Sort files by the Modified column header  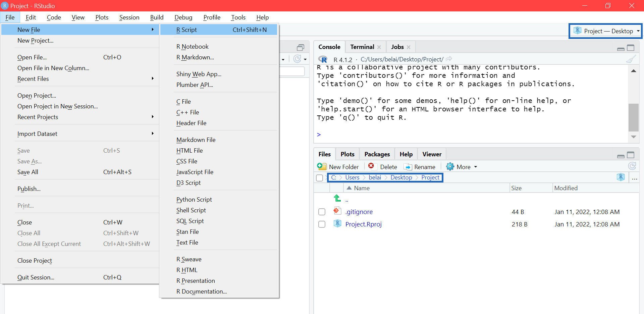click(x=566, y=188)
